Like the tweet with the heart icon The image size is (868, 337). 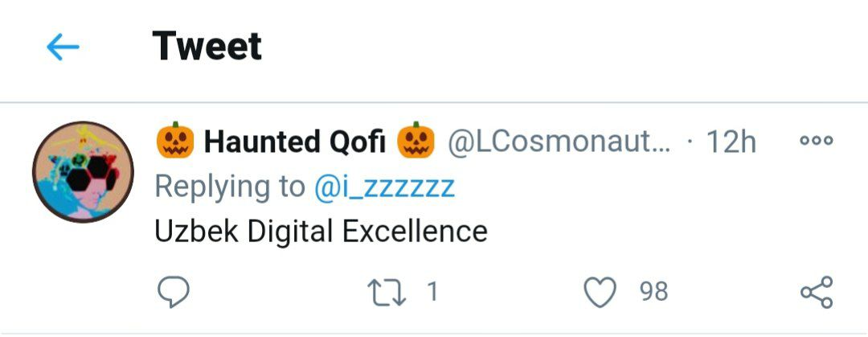click(x=599, y=292)
